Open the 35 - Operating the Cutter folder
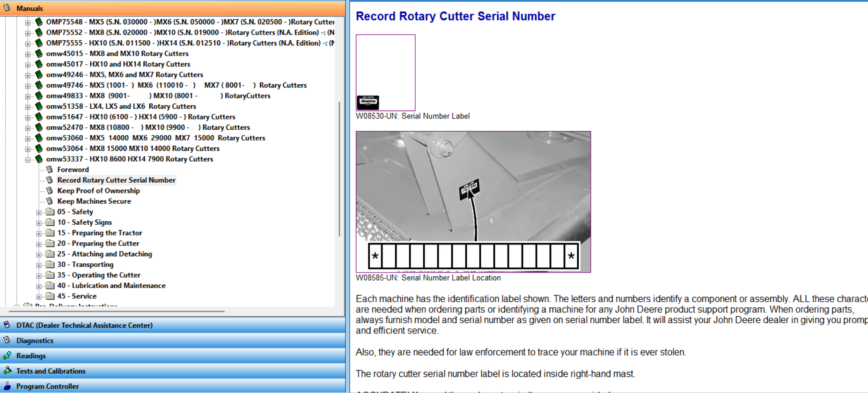868x393 pixels. click(99, 275)
